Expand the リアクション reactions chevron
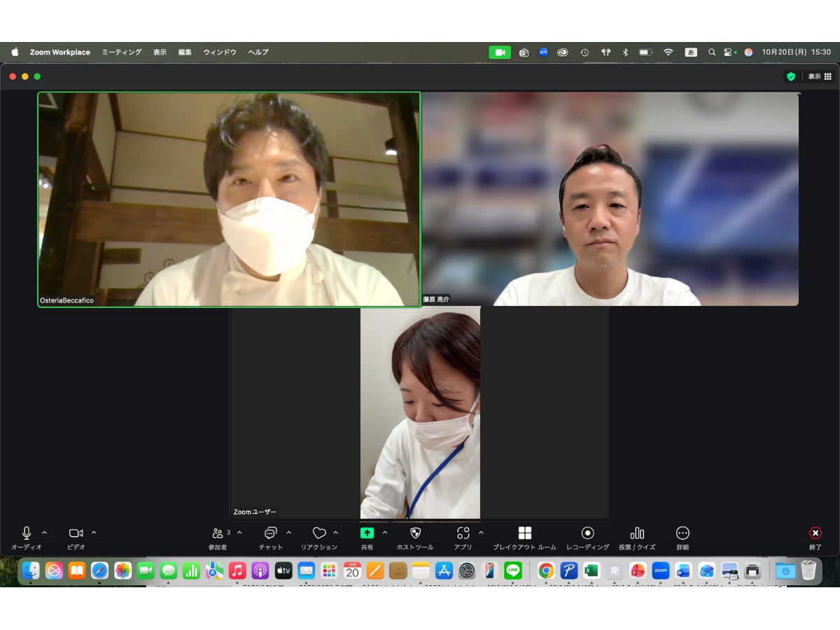Viewport: 840px width, 630px height. pyautogui.click(x=335, y=533)
